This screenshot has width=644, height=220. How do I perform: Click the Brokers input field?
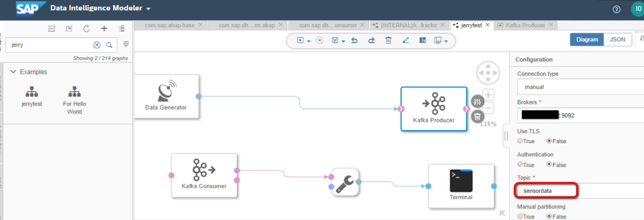point(581,115)
